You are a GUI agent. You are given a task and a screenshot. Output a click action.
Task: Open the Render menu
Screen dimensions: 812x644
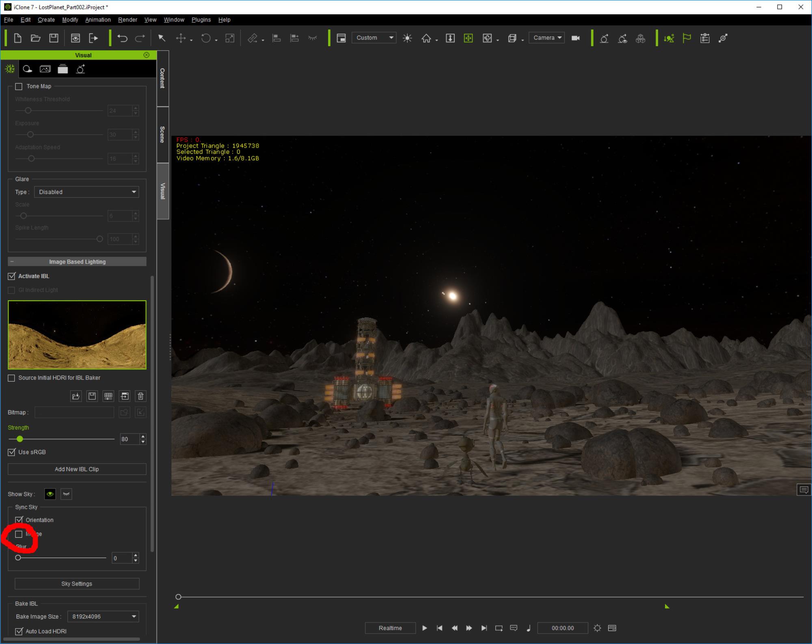coord(127,19)
